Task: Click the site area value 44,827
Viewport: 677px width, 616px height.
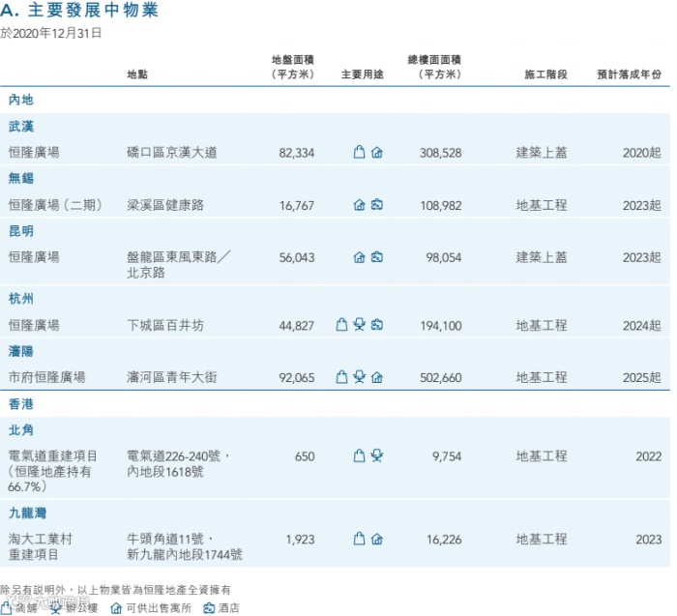Action: [x=297, y=326]
